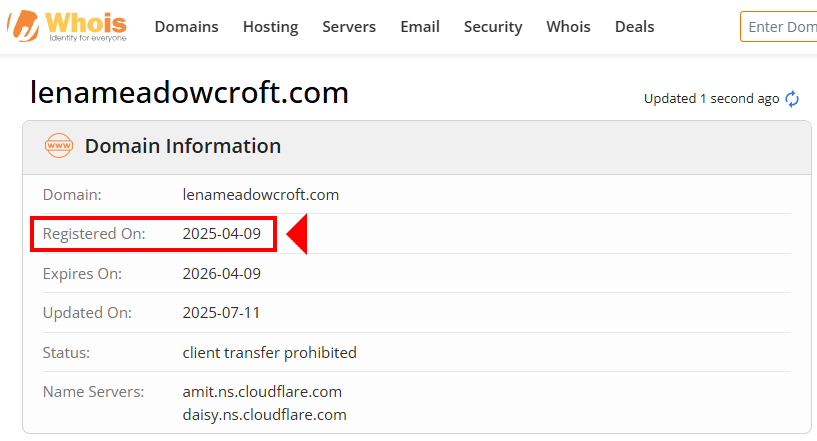Open the Security menu
The height and width of the screenshot is (441, 817).
[x=493, y=27]
